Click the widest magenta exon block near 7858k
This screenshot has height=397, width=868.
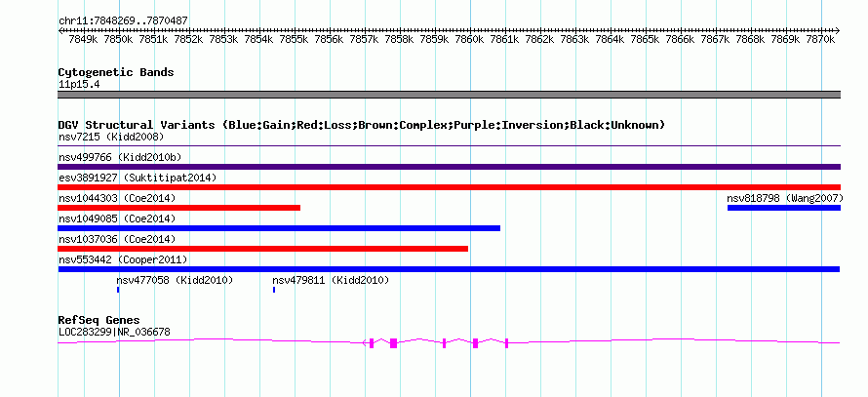coord(393,343)
